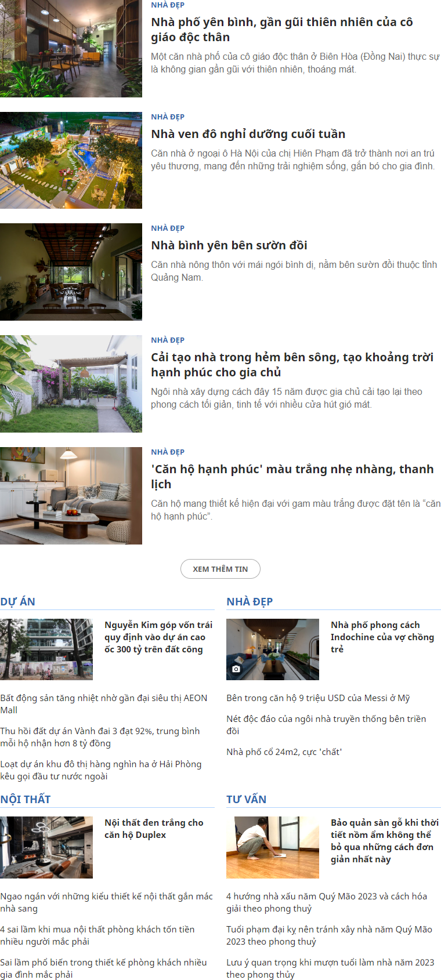Click the Duplex black-white interior thumbnail
The height and width of the screenshot is (980, 441).
coord(46,847)
